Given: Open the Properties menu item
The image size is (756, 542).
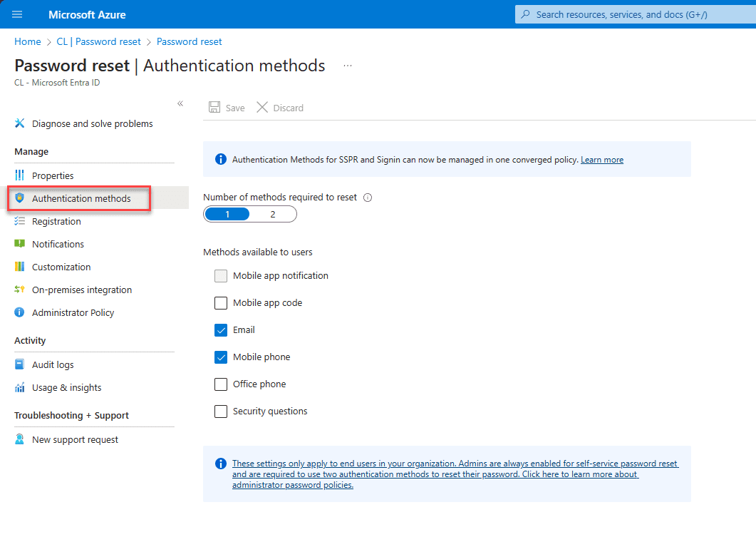Looking at the screenshot, I should [x=53, y=175].
